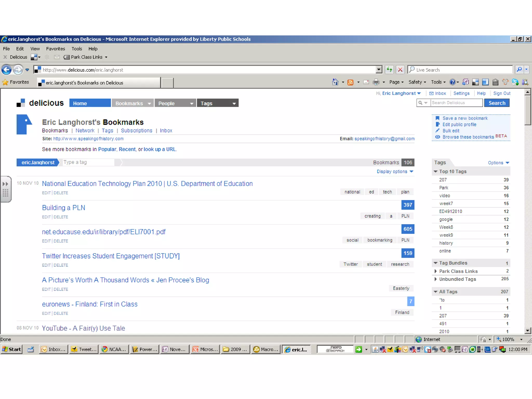Image resolution: width=532 pixels, height=399 pixels.
Task: Open the Building a PLN bookmark link
Action: click(x=64, y=208)
